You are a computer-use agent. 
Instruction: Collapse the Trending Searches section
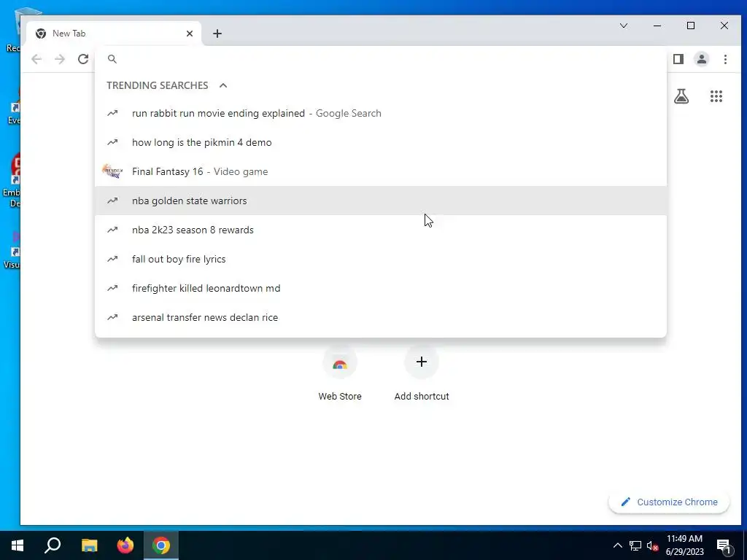(223, 85)
